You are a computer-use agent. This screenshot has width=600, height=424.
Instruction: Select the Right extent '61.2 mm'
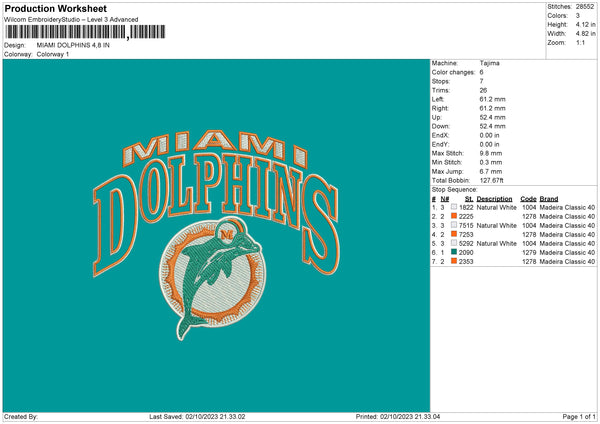click(492, 108)
